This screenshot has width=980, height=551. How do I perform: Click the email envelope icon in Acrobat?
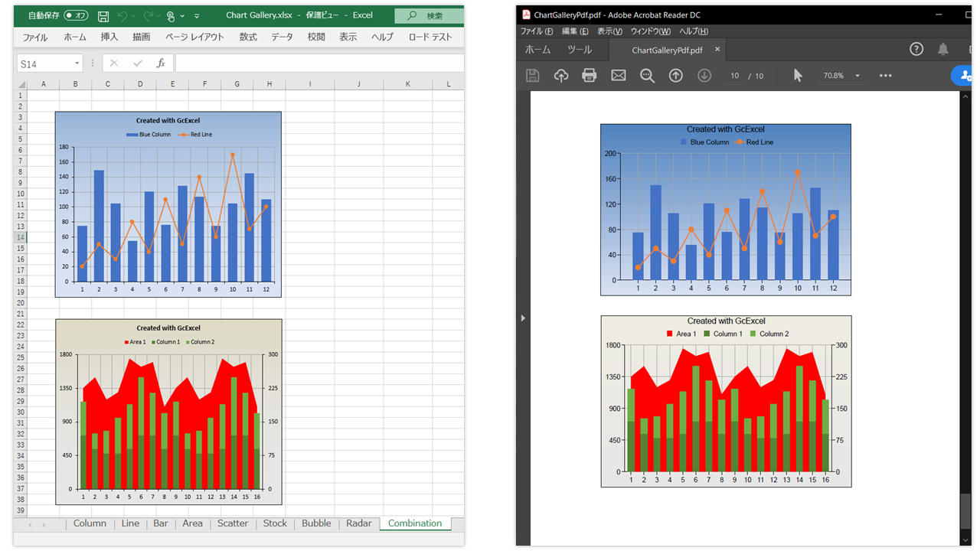point(619,76)
